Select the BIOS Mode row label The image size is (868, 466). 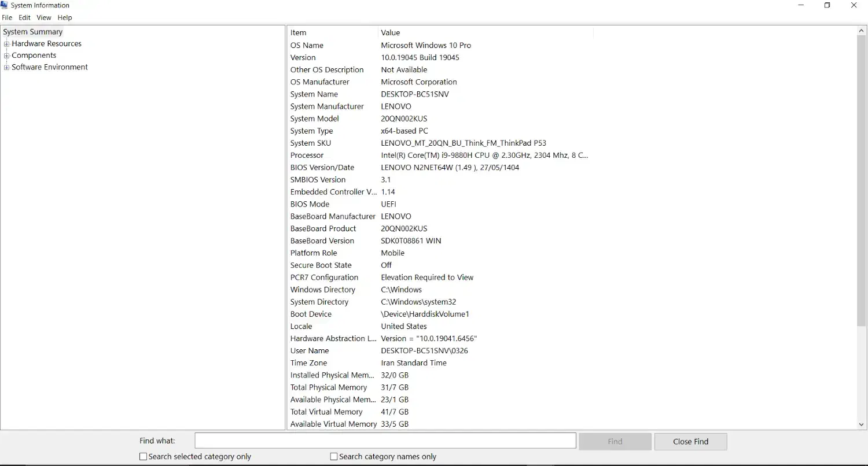coord(310,204)
